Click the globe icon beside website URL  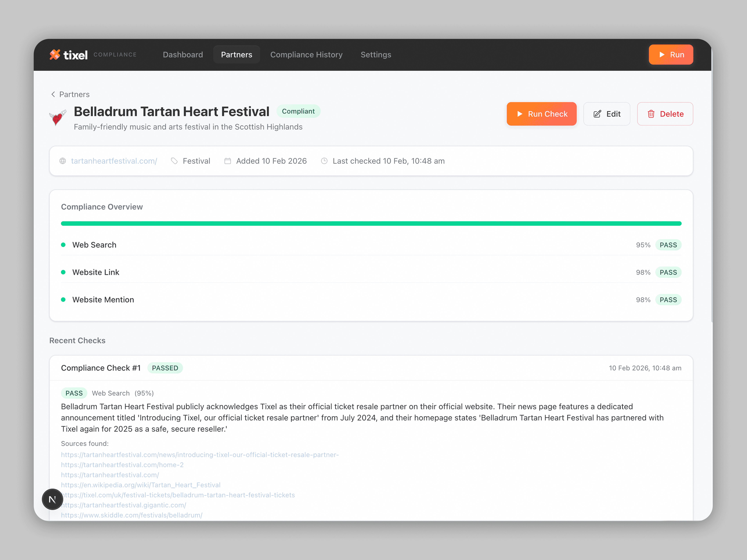63,161
